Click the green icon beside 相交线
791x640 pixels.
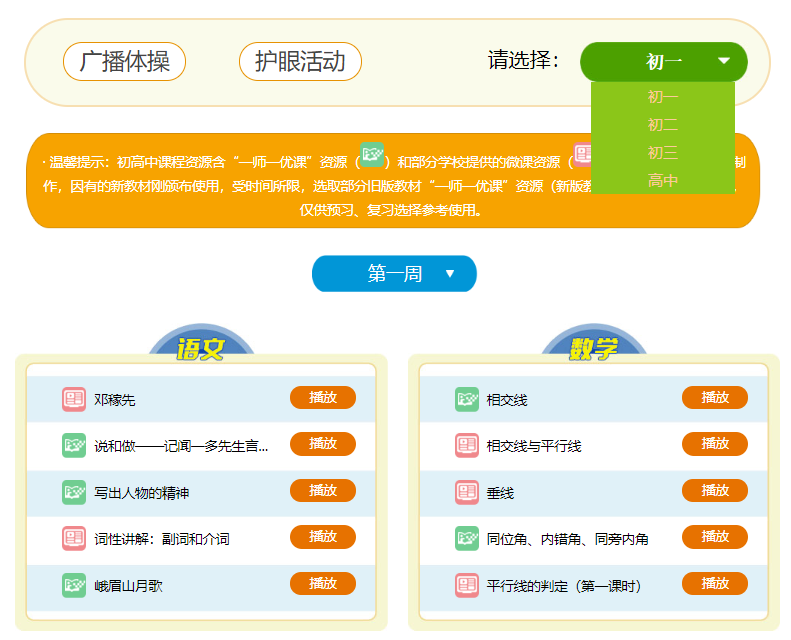pyautogui.click(x=467, y=399)
